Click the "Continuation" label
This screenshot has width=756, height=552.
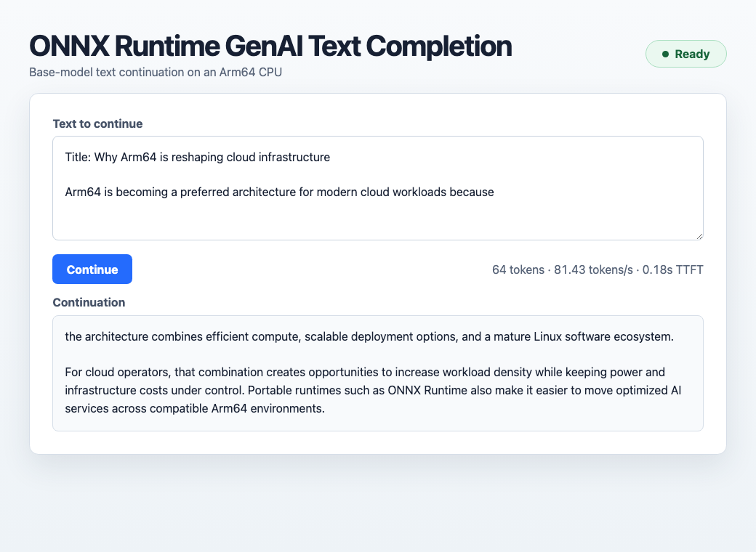(89, 302)
